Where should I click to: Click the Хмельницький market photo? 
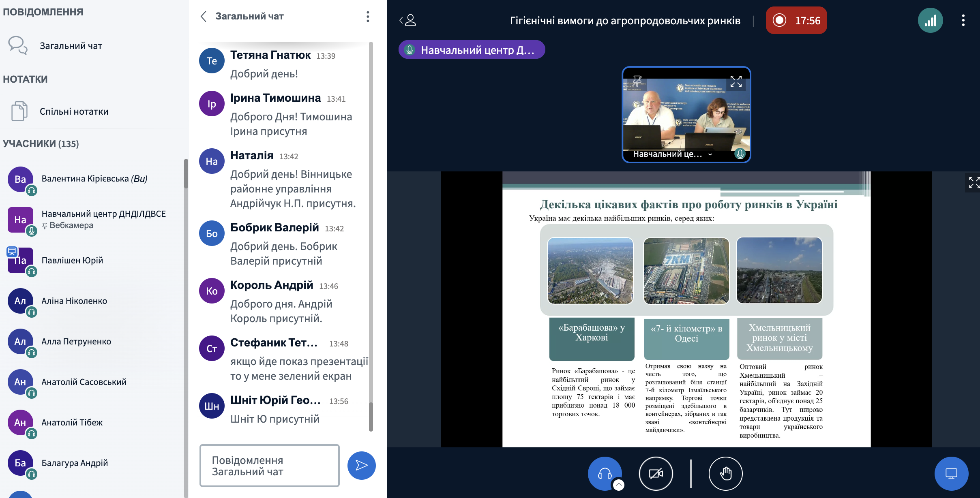779,271
